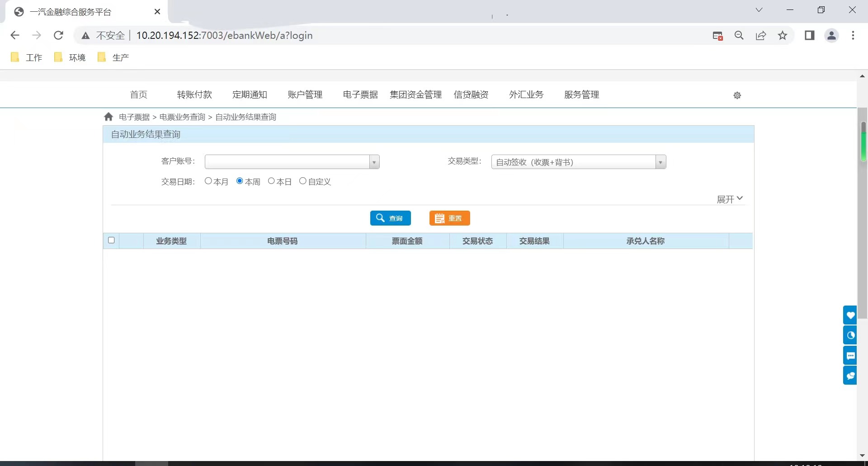
Task: Open the 电子票据 menu
Action: (360, 94)
